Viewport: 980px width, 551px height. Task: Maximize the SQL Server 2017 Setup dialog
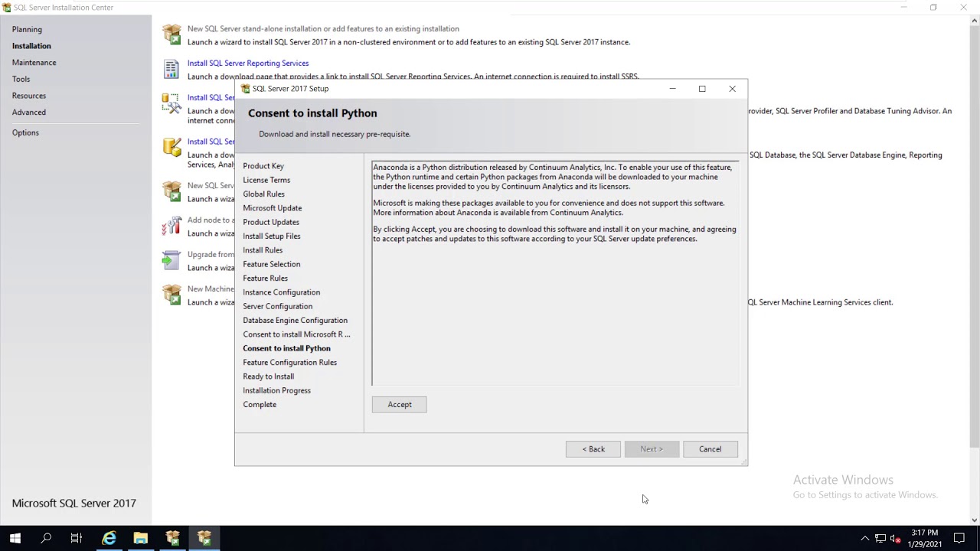click(702, 89)
